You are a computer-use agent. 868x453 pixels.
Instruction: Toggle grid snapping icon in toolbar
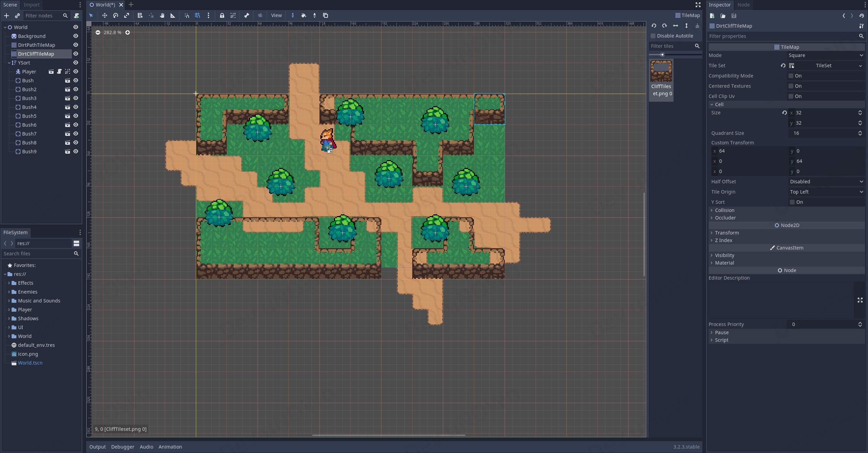point(198,15)
